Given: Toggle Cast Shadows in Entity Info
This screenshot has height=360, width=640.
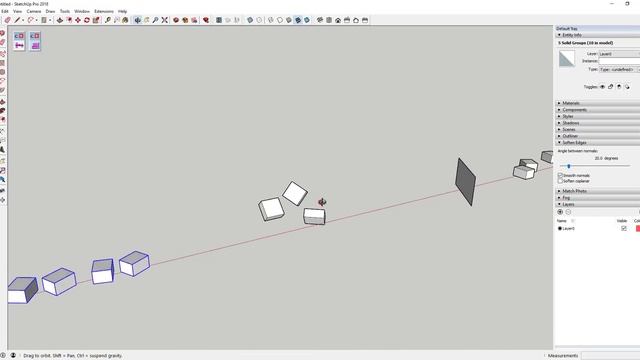Looking at the screenshot, I should [619, 87].
